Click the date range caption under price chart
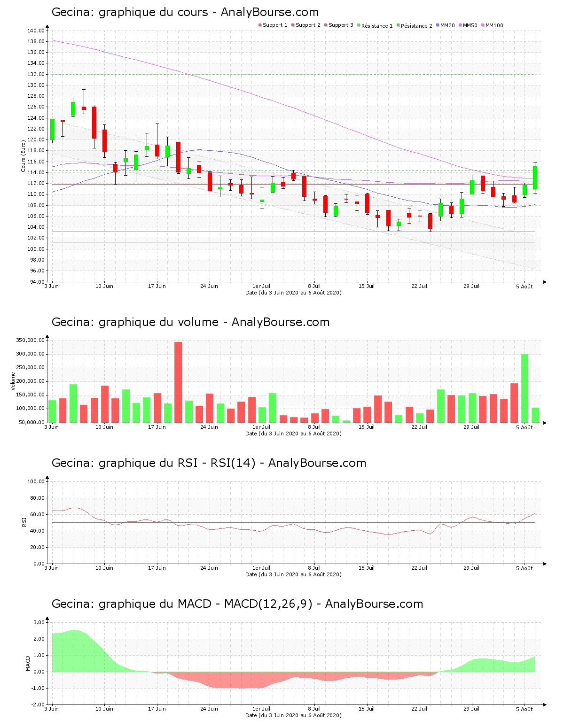 (x=293, y=293)
